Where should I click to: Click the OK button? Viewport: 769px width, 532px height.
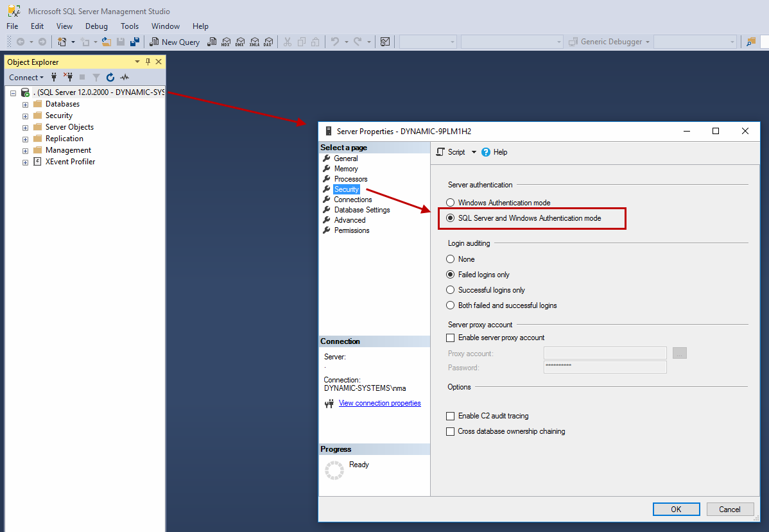676,509
